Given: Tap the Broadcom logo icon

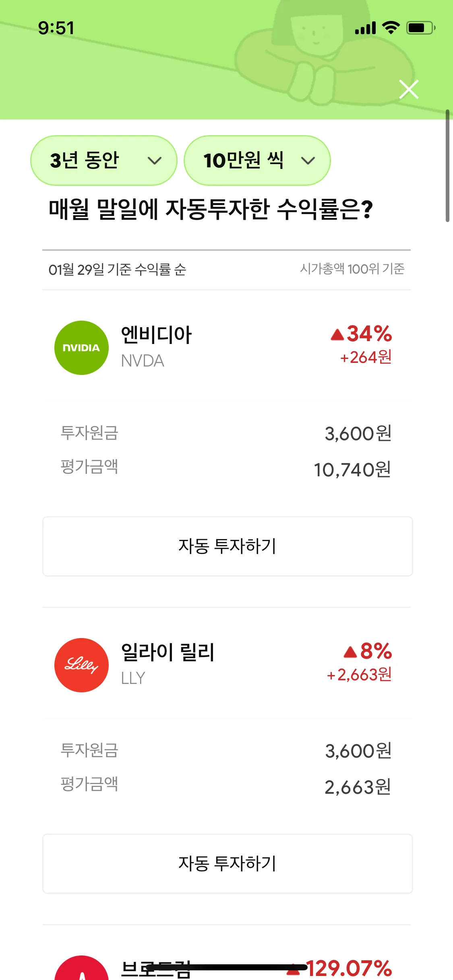Looking at the screenshot, I should click(81, 970).
